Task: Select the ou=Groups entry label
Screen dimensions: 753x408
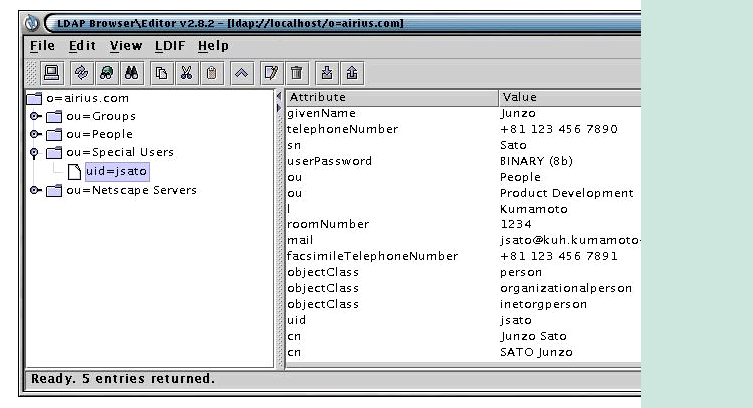Action: click(x=101, y=117)
